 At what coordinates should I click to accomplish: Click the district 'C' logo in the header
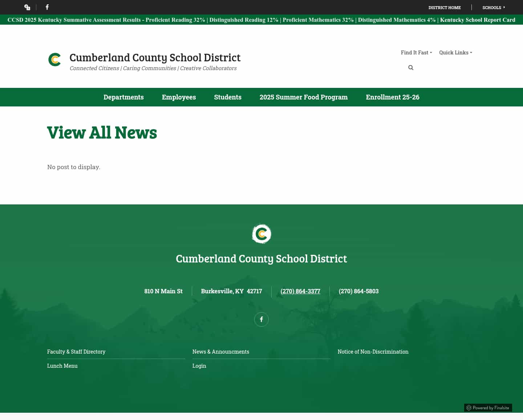(54, 59)
